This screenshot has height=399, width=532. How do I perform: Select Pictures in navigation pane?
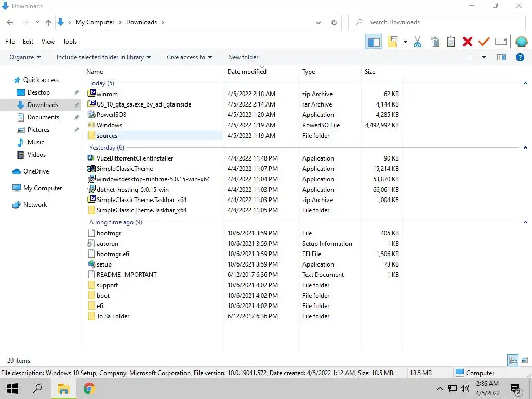click(38, 129)
